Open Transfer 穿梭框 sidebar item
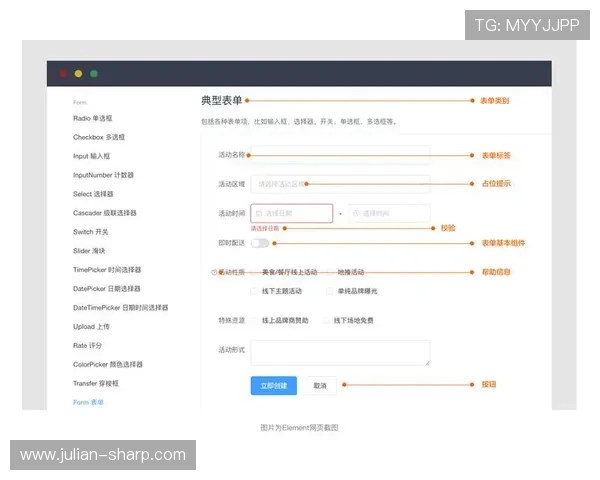600x480 pixels. tap(96, 384)
